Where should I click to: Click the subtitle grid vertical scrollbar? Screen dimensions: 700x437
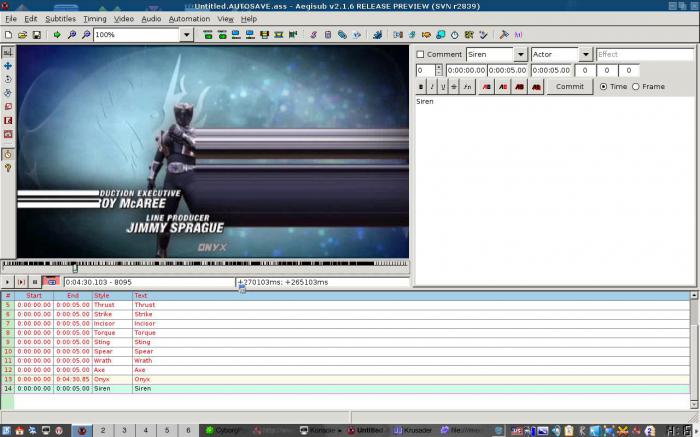tap(694, 350)
